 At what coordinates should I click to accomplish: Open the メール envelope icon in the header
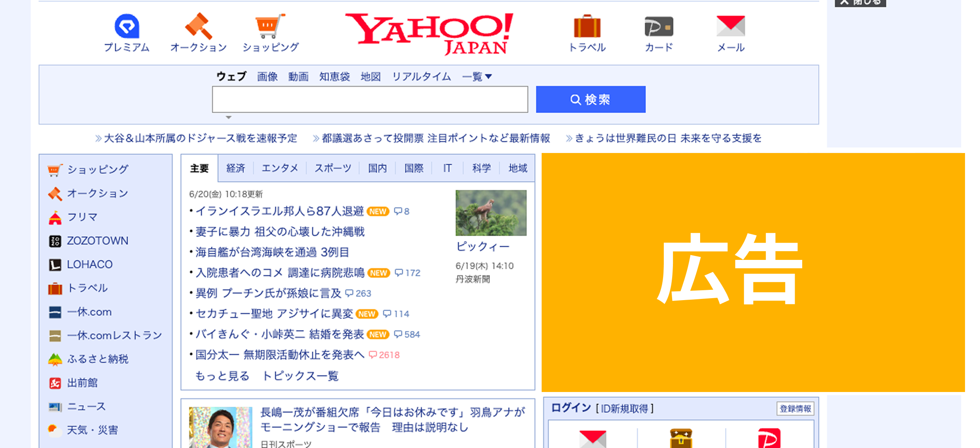click(x=730, y=26)
